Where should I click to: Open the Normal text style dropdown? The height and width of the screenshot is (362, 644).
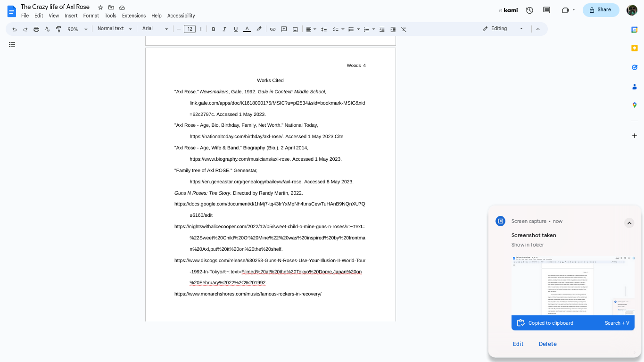tap(115, 29)
